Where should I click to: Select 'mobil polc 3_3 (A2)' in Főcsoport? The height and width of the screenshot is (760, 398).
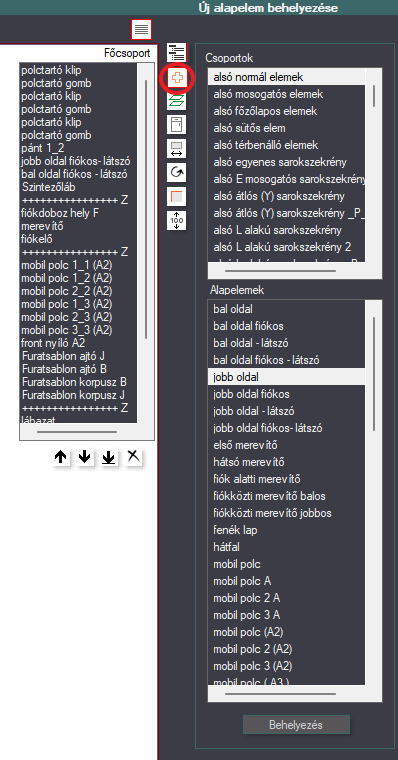click(79, 330)
